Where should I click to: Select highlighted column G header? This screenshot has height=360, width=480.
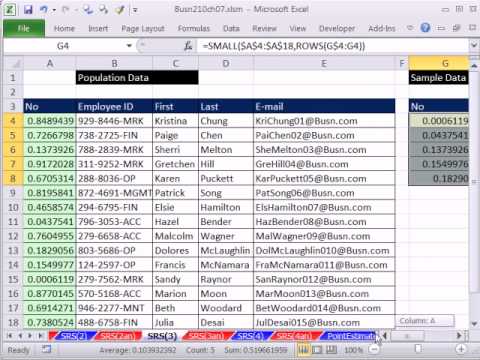point(438,63)
